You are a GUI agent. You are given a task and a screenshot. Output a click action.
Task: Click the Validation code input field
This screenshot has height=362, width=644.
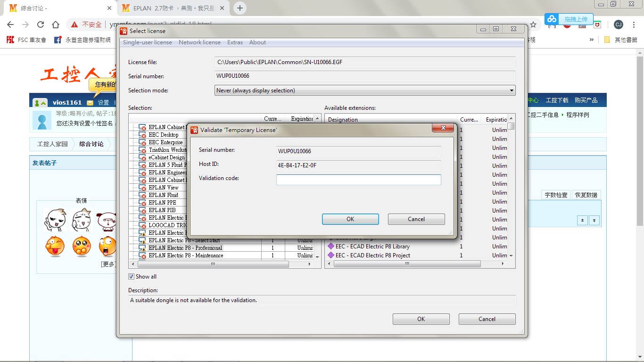(x=358, y=180)
